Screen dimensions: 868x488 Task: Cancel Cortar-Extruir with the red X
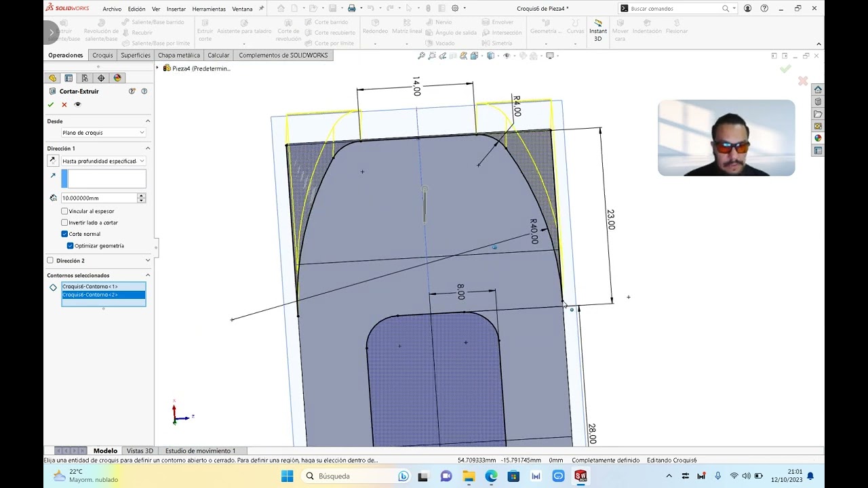[64, 104]
